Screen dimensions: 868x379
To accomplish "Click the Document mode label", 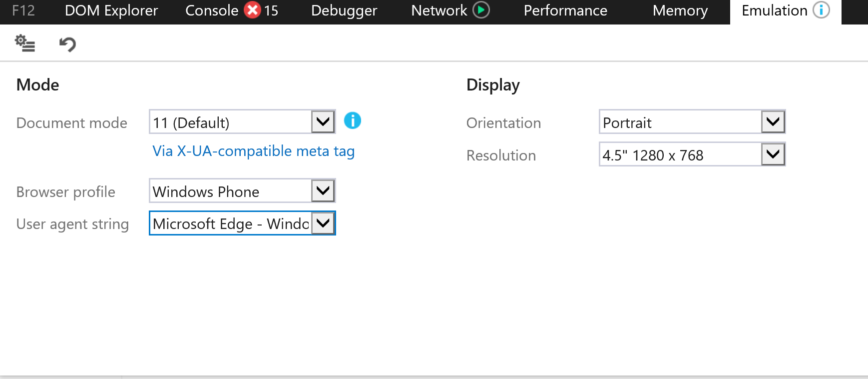I will (72, 123).
